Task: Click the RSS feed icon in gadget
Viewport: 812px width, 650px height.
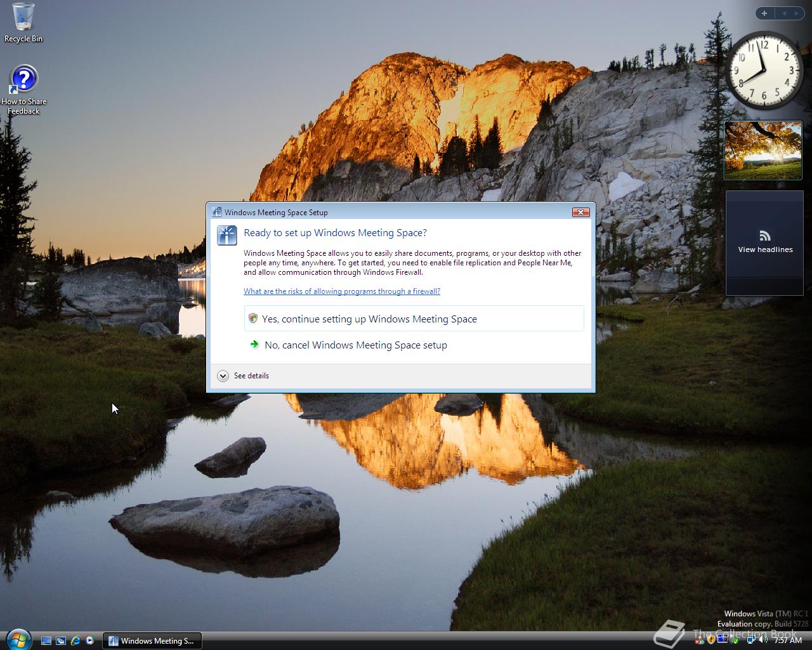Action: 764,235
